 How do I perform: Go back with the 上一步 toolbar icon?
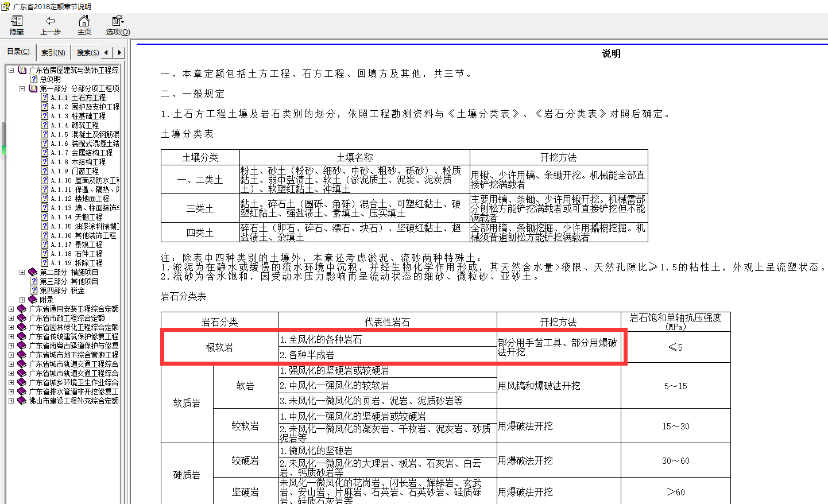[50, 25]
